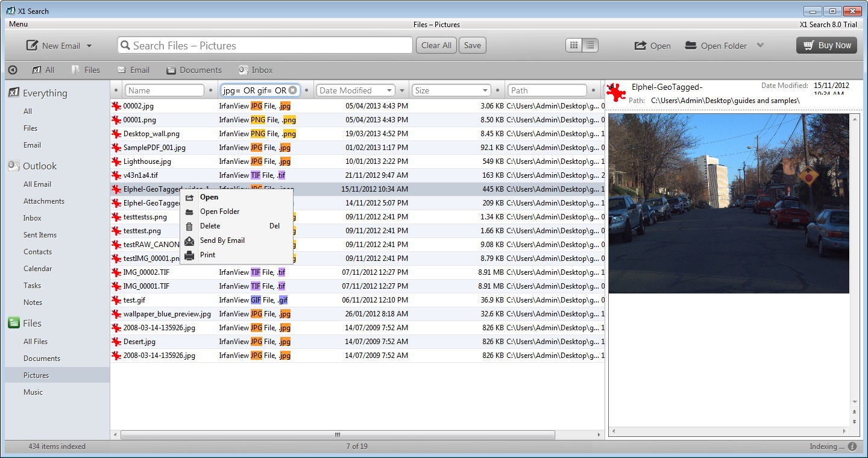
Task: Choose Open Folder from context menu
Action: (236, 212)
